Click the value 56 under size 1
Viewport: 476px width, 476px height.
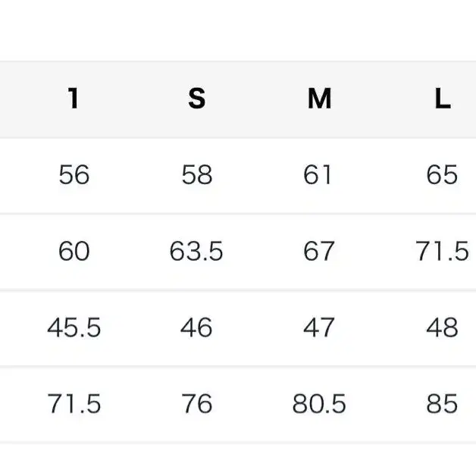(x=74, y=174)
